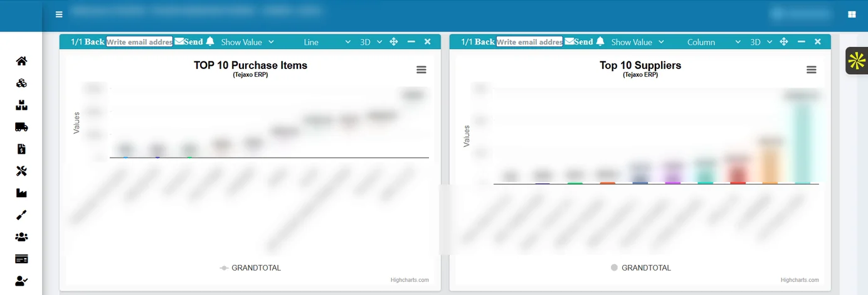The height and width of the screenshot is (295, 868).
Task: Open the screwdriver maintenance icon in sidebar
Action: 21,215
